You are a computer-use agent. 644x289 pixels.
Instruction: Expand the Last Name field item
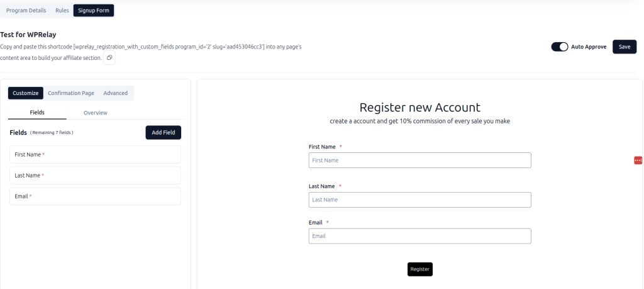pyautogui.click(x=95, y=175)
